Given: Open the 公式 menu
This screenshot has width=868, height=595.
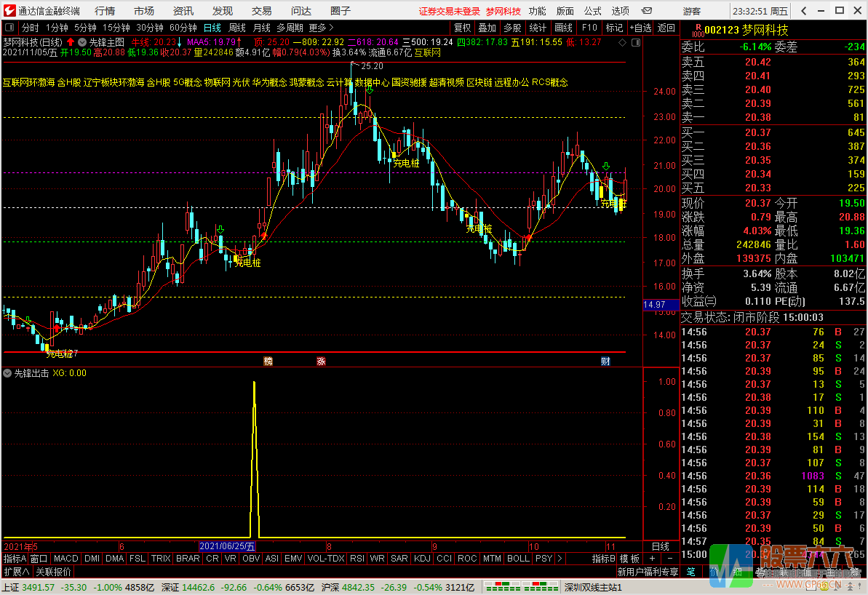Looking at the screenshot, I should pyautogui.click(x=592, y=10).
